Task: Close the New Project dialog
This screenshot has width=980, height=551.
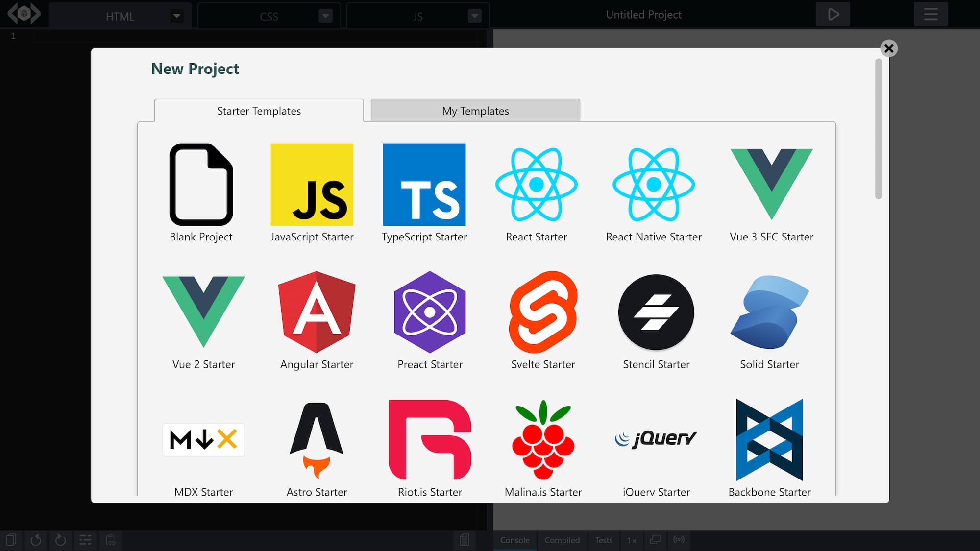Action: [888, 48]
